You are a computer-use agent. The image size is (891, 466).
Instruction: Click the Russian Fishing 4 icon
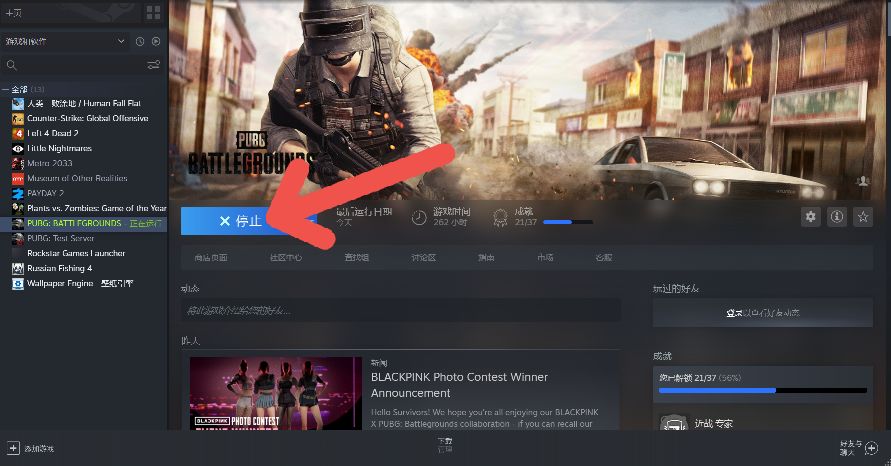click(18, 268)
